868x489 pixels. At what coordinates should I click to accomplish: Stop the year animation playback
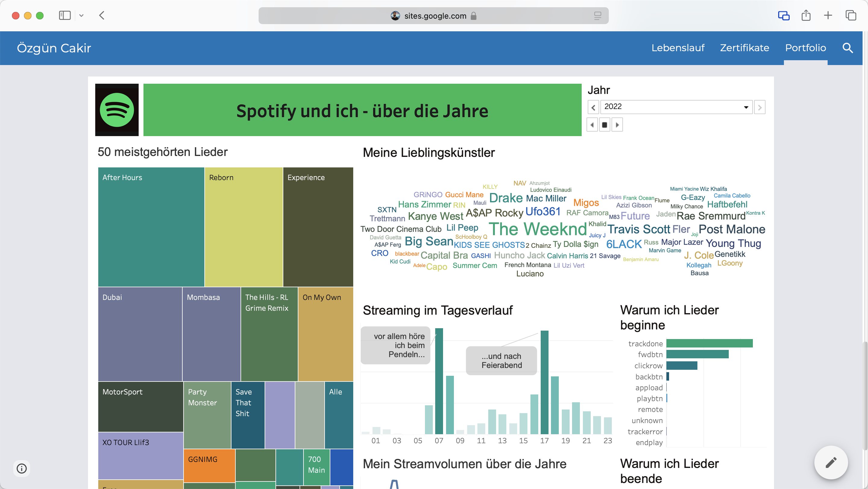(x=605, y=125)
